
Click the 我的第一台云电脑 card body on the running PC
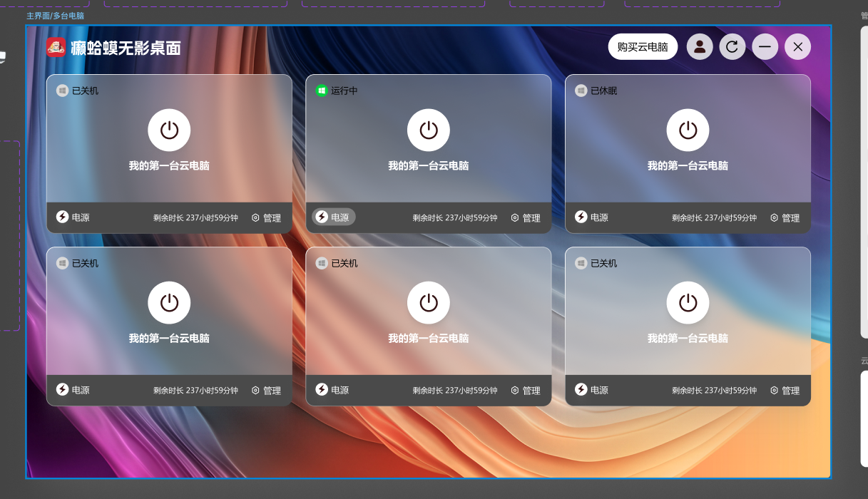click(x=428, y=165)
